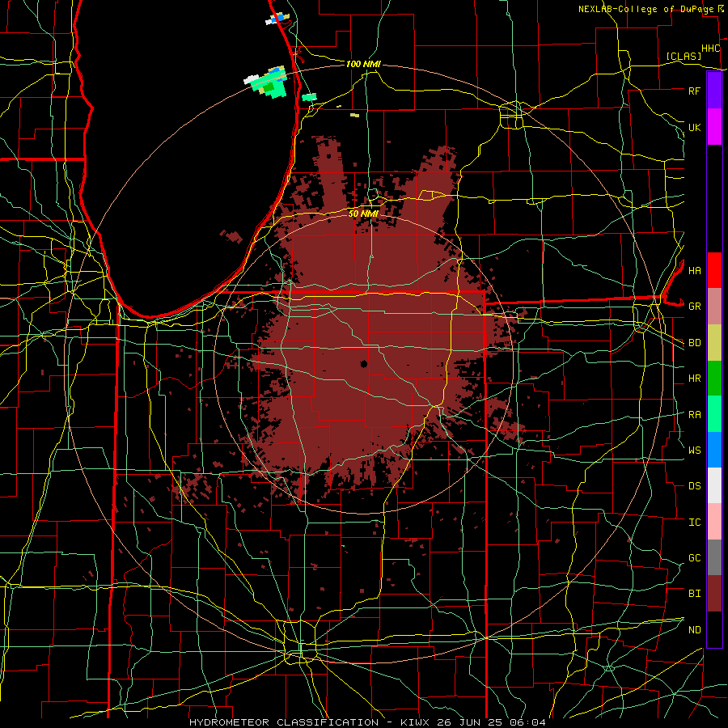The image size is (728, 728).
Task: Select the "RA" legend label
Action: [x=694, y=415]
